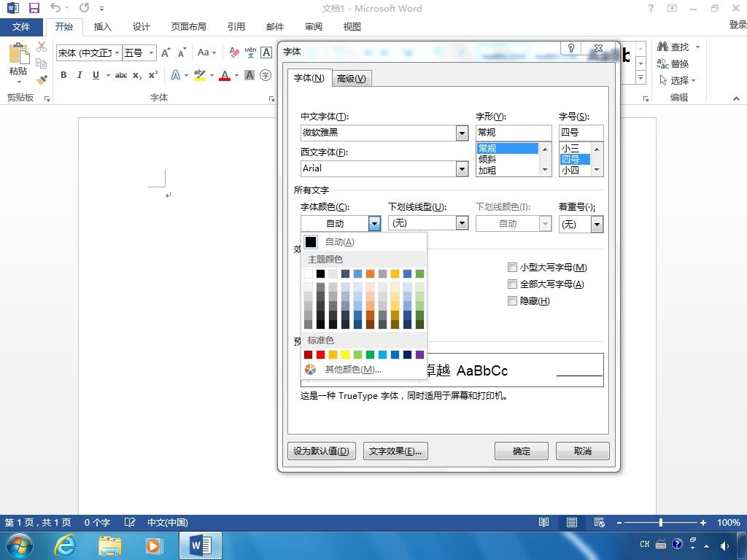Click the Grow Font icon

pyautogui.click(x=166, y=52)
